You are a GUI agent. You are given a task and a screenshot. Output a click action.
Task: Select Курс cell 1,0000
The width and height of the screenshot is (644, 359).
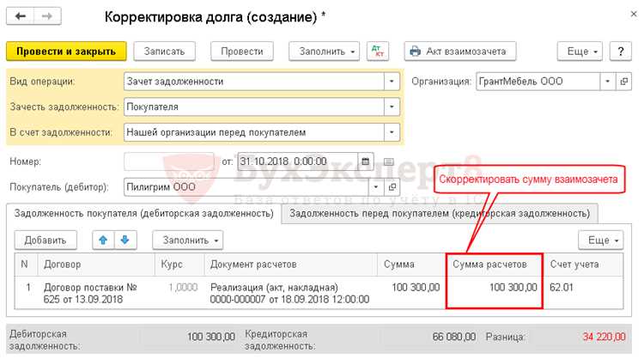tap(179, 293)
